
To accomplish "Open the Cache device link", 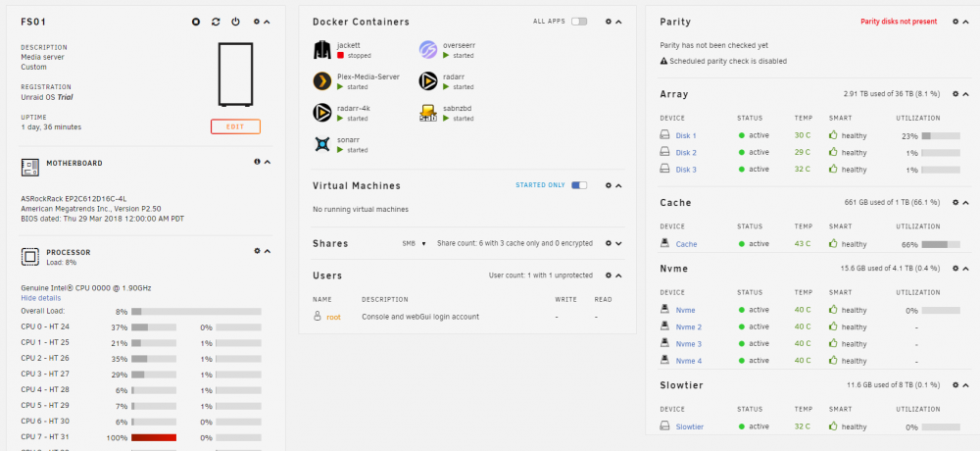I will pyautogui.click(x=686, y=244).
